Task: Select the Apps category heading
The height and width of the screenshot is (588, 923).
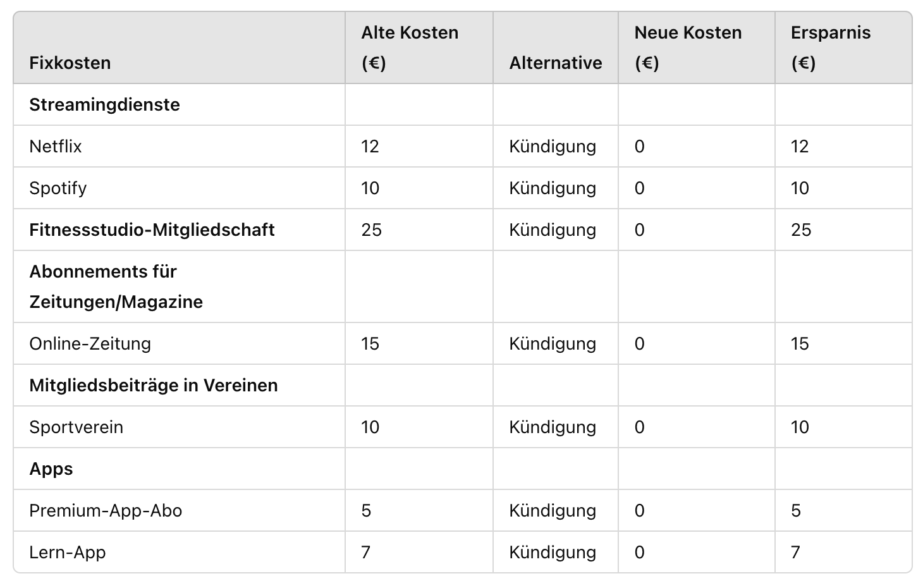Action: pos(51,469)
